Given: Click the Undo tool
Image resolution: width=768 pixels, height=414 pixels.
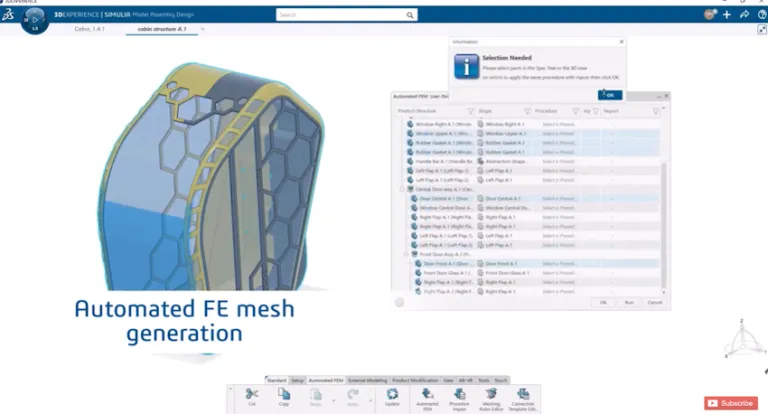Looking at the screenshot, I should pos(353,396).
